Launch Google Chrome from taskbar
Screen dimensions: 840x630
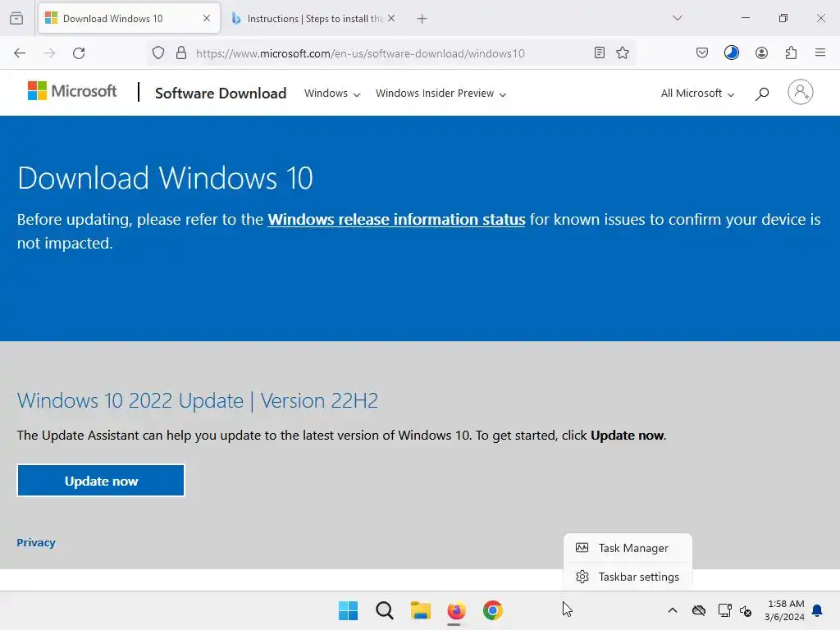pos(493,610)
